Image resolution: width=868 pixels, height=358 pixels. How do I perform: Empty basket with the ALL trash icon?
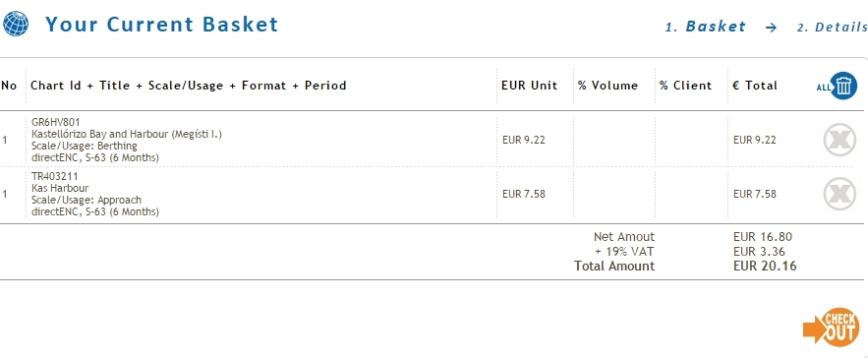pos(837,86)
